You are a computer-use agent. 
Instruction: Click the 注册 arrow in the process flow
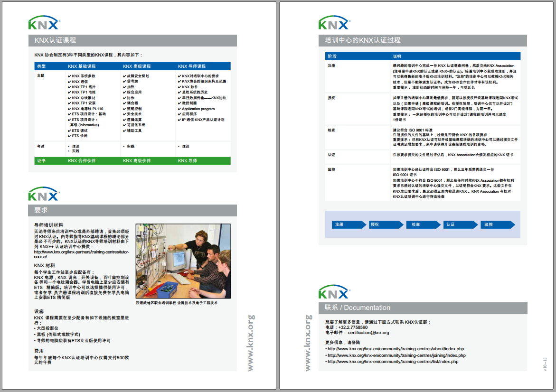[x=348, y=224]
